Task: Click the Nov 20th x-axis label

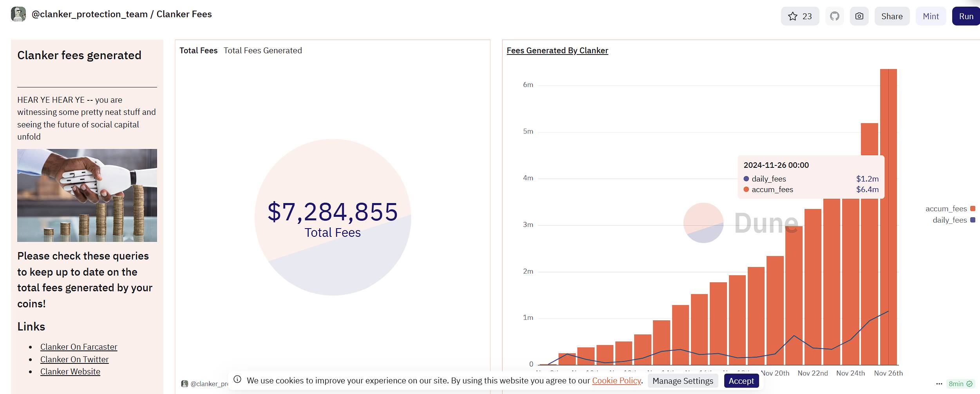Action: 775,373
